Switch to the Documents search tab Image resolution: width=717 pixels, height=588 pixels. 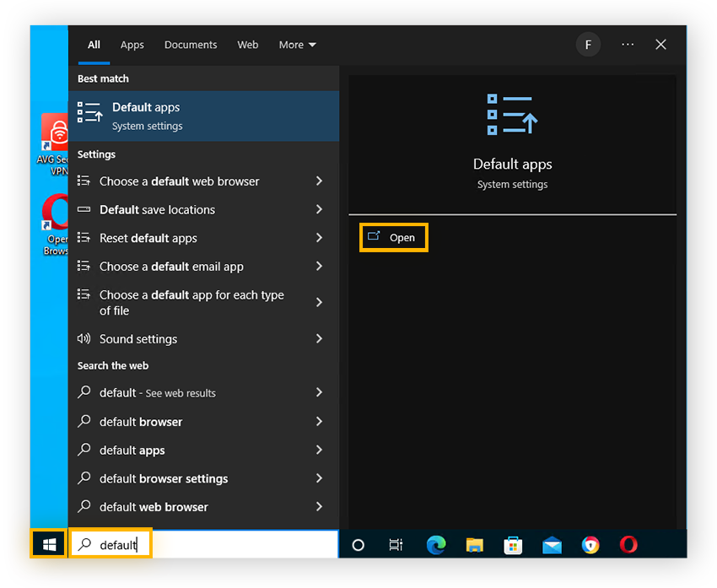tap(191, 45)
